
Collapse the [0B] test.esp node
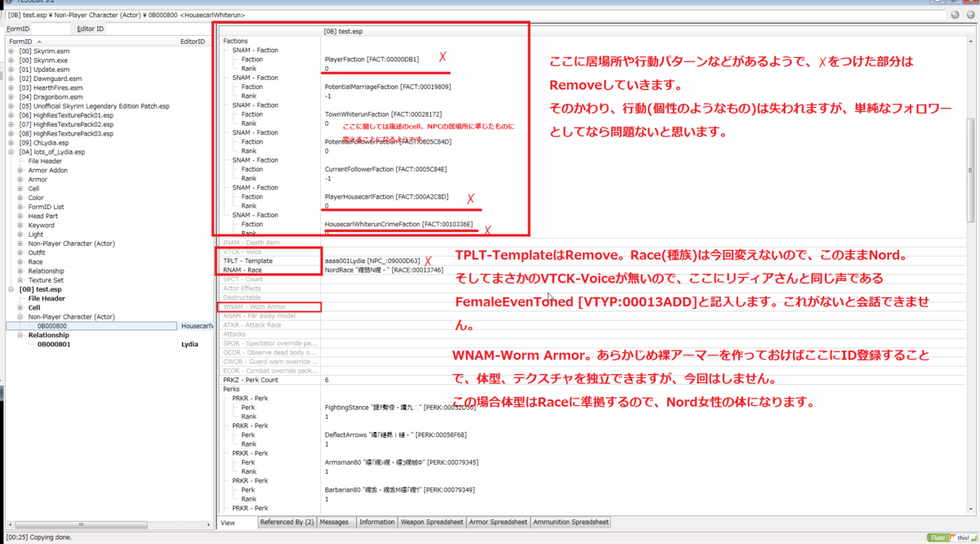pyautogui.click(x=11, y=289)
